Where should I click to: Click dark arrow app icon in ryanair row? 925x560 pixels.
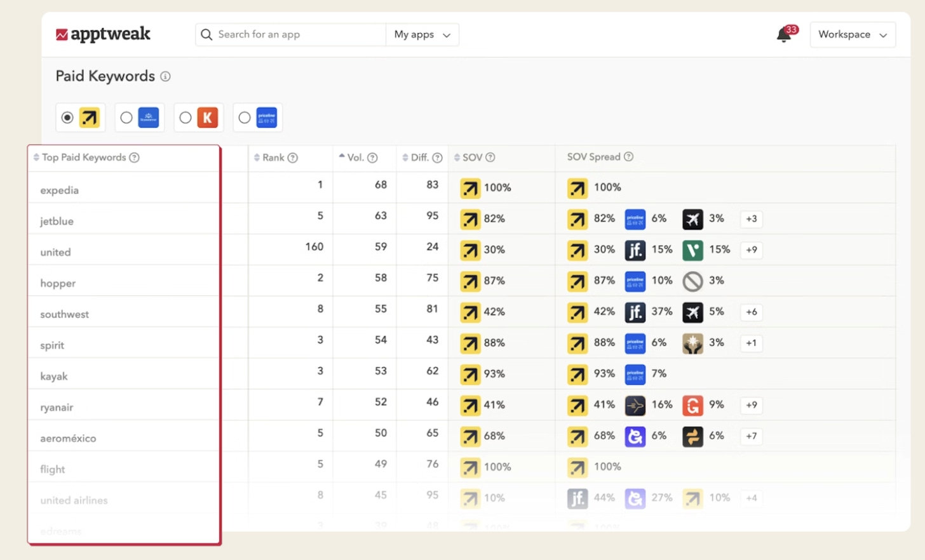coord(635,405)
